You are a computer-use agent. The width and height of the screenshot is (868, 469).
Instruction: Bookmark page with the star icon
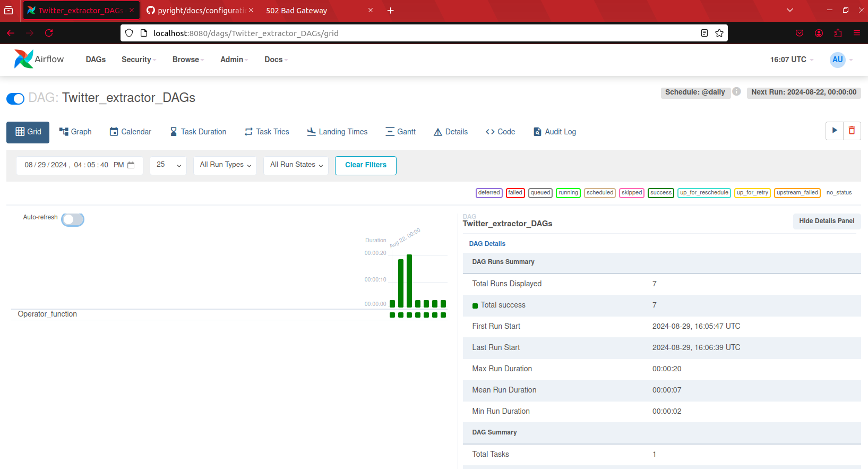[x=719, y=33]
